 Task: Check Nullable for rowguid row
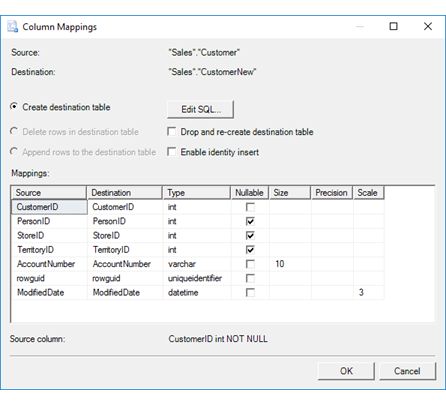coord(250,278)
